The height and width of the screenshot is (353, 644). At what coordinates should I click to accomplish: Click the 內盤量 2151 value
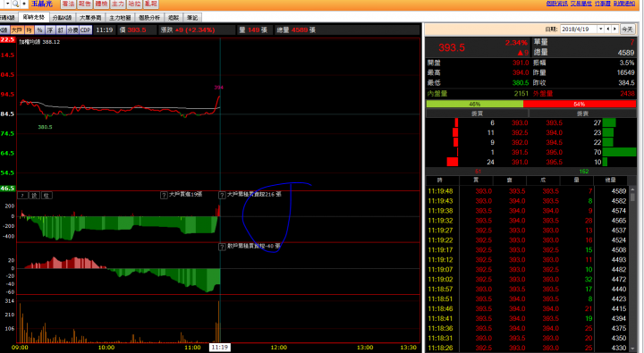(x=521, y=94)
